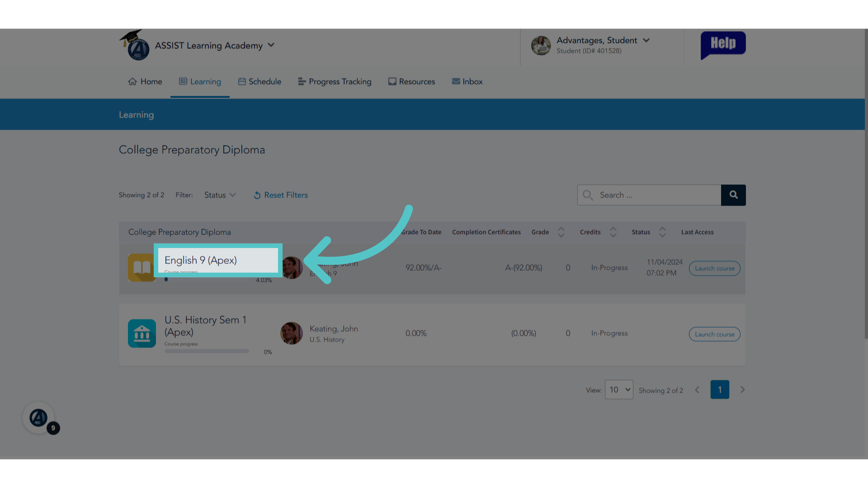
Task: Go to the next page arrow
Action: [742, 389]
